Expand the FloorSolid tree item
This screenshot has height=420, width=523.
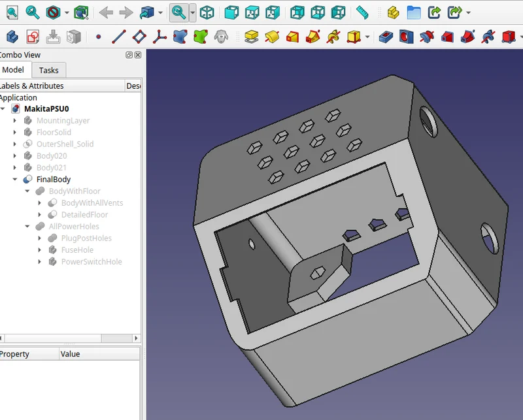tap(14, 133)
